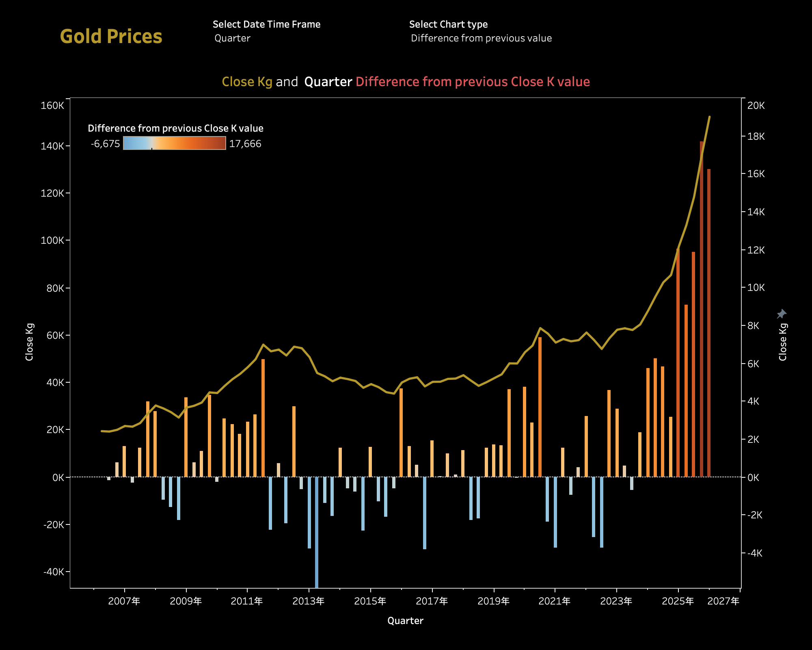Click the Select Date Time Frame label

pyautogui.click(x=266, y=24)
